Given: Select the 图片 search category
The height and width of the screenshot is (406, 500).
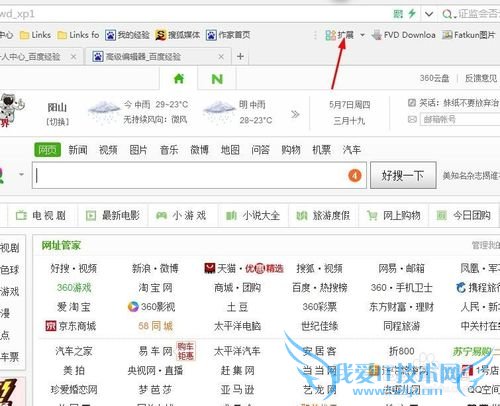Looking at the screenshot, I should [138, 150].
